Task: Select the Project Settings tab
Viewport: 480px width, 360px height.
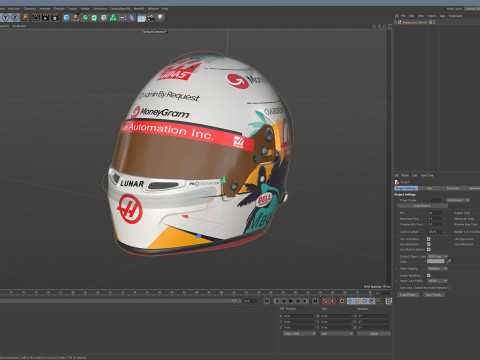Action: coord(406,188)
